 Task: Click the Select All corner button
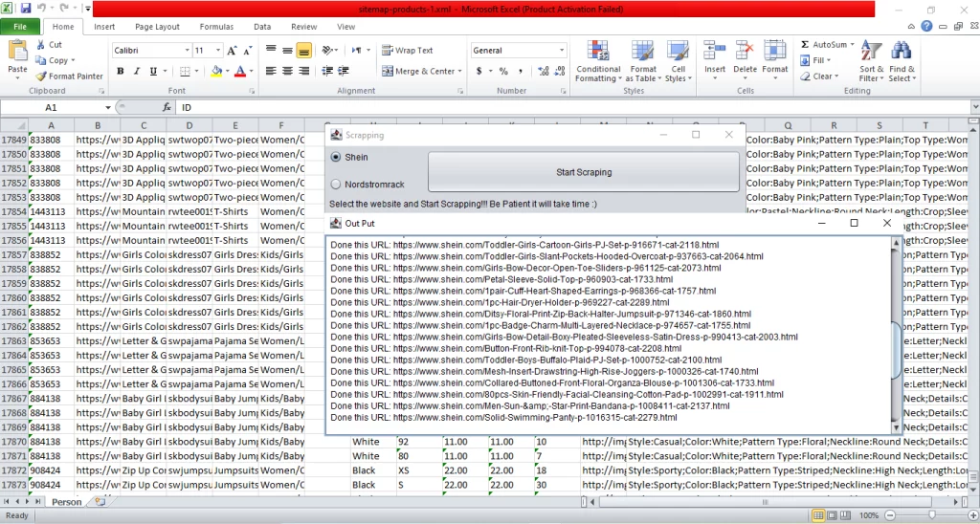pyautogui.click(x=13, y=125)
